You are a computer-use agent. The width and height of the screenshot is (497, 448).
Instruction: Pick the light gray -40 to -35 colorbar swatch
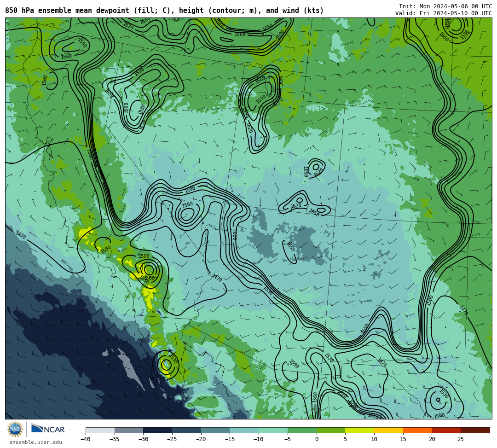tap(100, 430)
